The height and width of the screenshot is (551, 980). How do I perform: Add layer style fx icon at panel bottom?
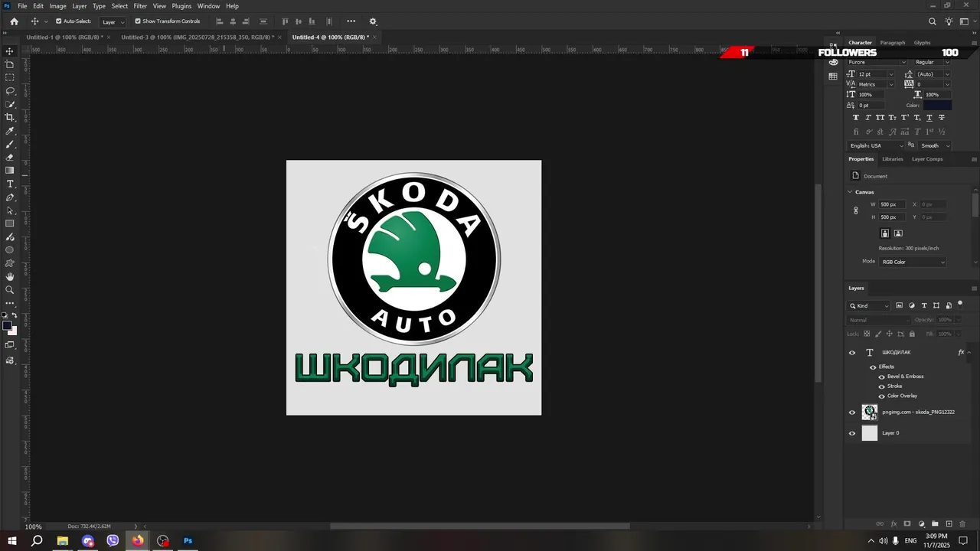pyautogui.click(x=893, y=524)
